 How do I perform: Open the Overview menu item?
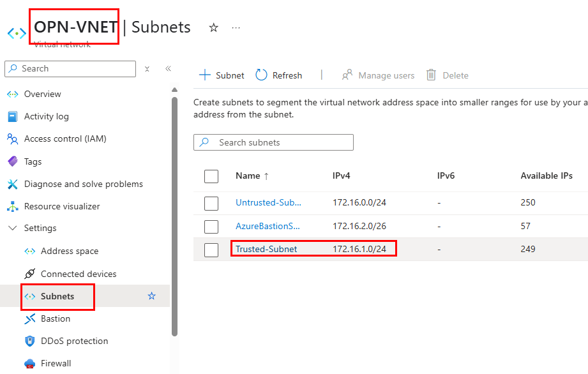(42, 94)
